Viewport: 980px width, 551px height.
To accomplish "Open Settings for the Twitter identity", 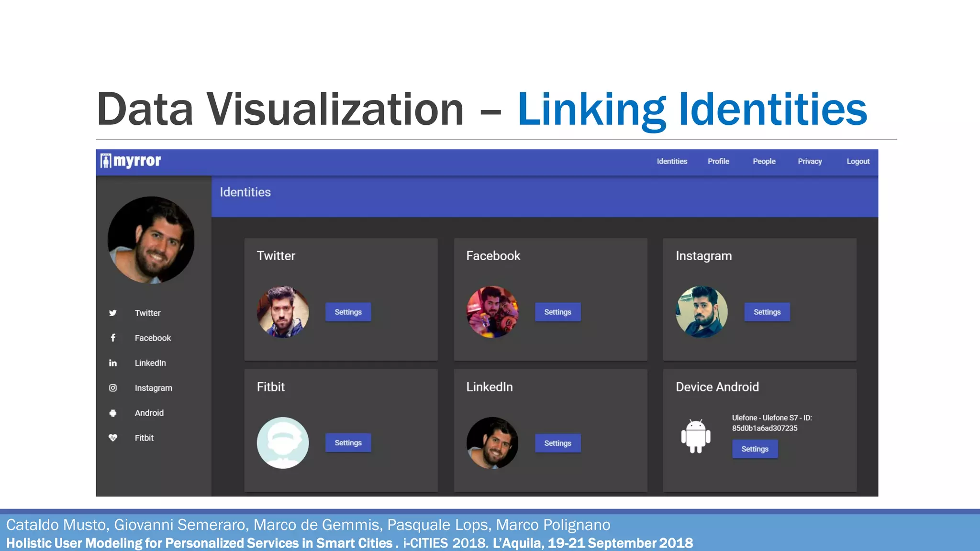I will point(348,312).
